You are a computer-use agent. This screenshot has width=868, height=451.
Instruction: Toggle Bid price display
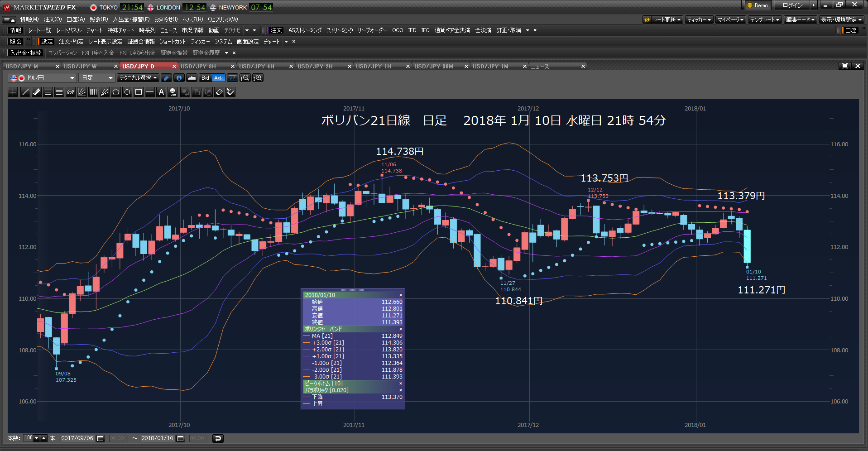coord(206,78)
